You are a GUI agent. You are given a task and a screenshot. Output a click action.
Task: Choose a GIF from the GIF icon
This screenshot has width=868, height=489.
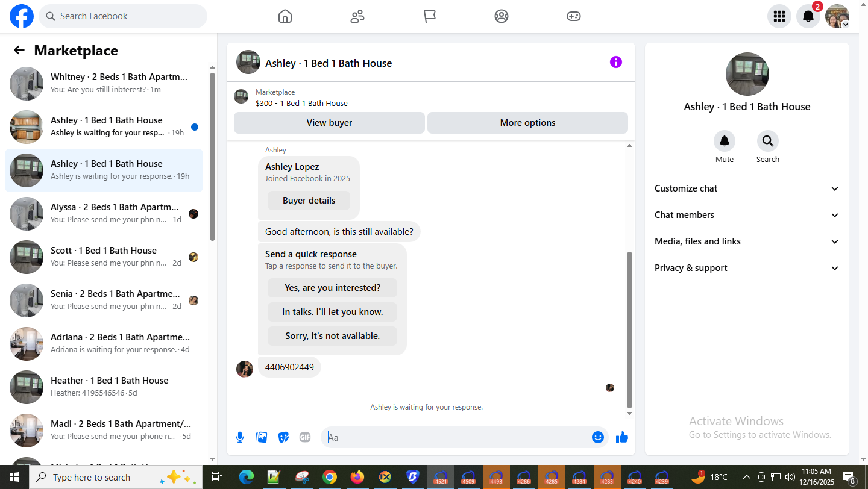tap(305, 437)
